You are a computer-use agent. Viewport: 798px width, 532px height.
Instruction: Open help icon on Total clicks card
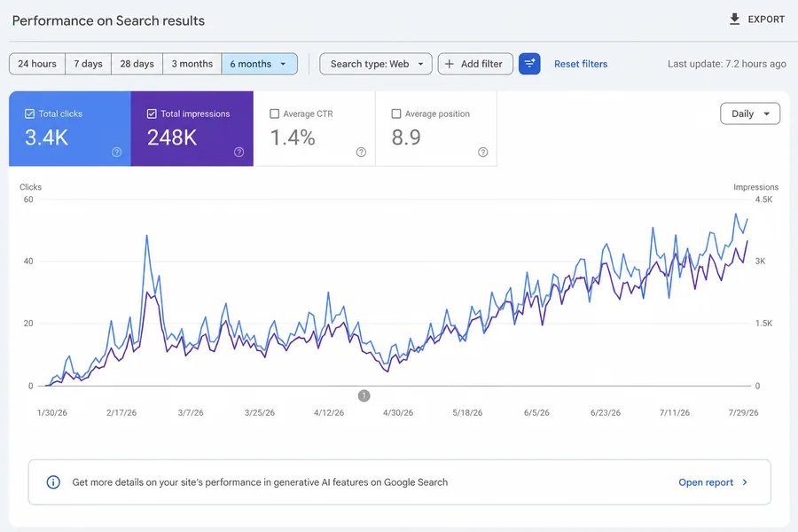116,153
